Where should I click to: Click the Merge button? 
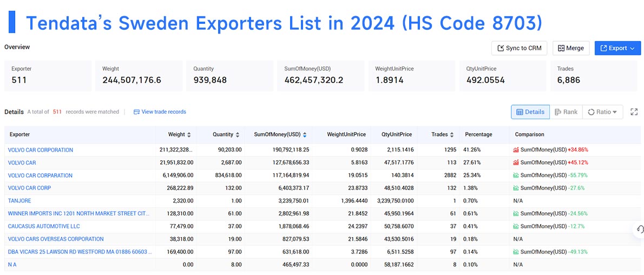coord(571,48)
